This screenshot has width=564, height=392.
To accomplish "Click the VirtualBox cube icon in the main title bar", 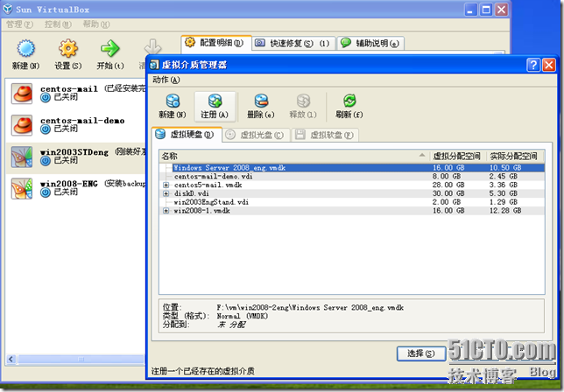I will point(8,9).
